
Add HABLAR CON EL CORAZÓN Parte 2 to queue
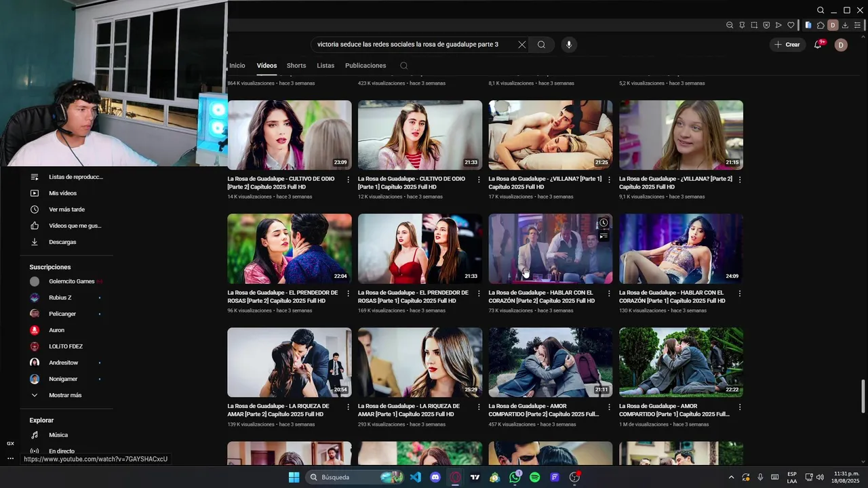[604, 237]
